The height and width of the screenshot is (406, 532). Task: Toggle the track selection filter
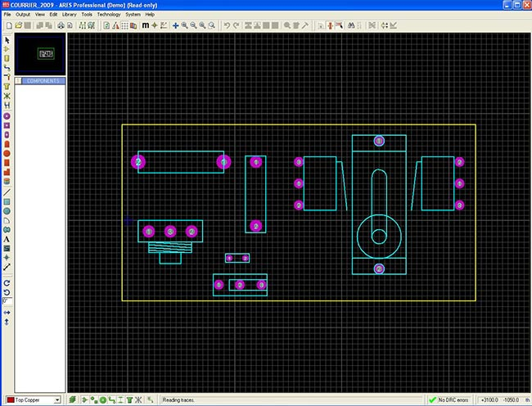pyautogui.click(x=111, y=400)
